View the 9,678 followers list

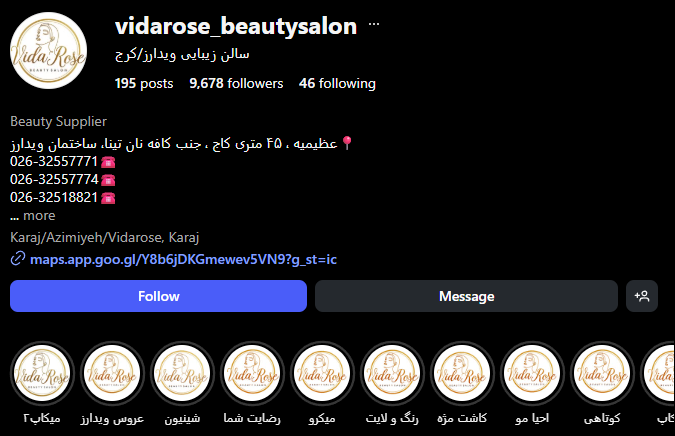(236, 83)
